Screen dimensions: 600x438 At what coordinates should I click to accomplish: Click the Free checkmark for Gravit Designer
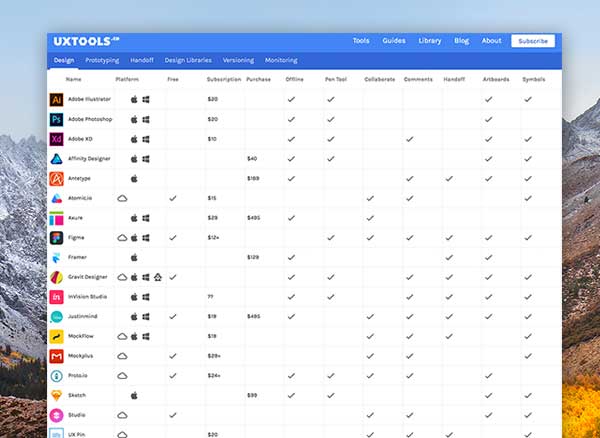[x=173, y=277]
